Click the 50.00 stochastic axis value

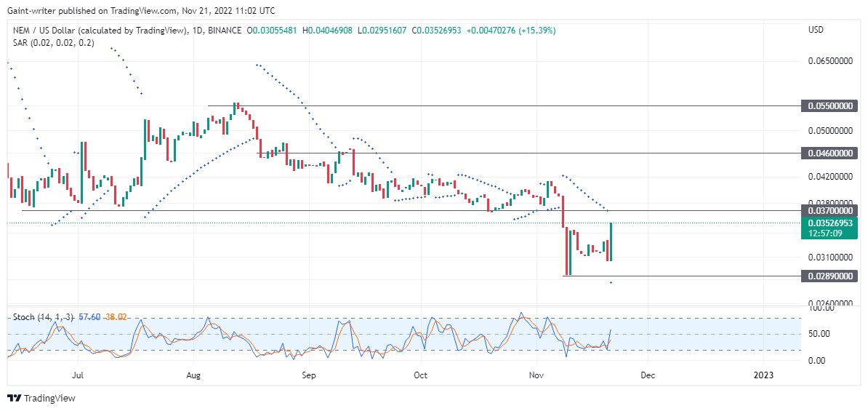tap(819, 333)
